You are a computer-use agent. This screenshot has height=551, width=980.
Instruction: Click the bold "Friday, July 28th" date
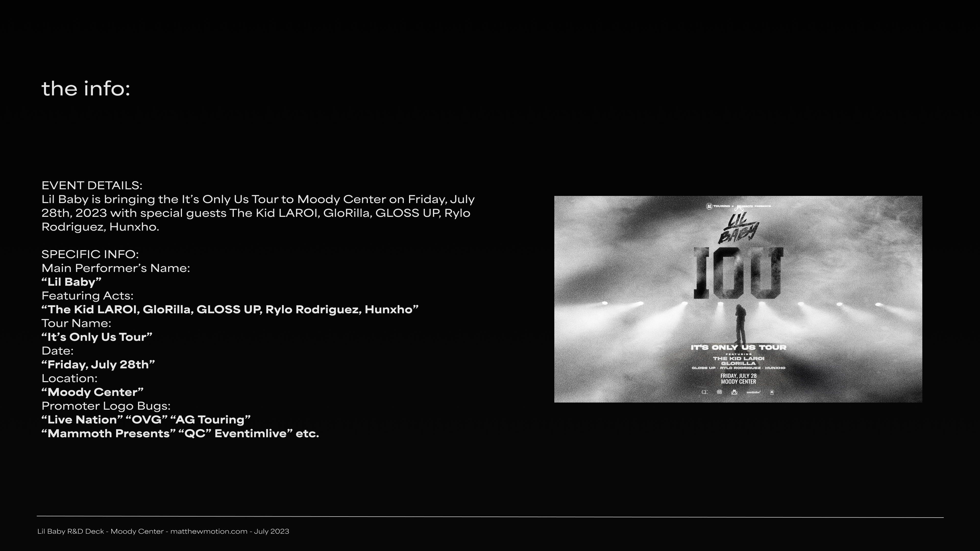pos(98,365)
